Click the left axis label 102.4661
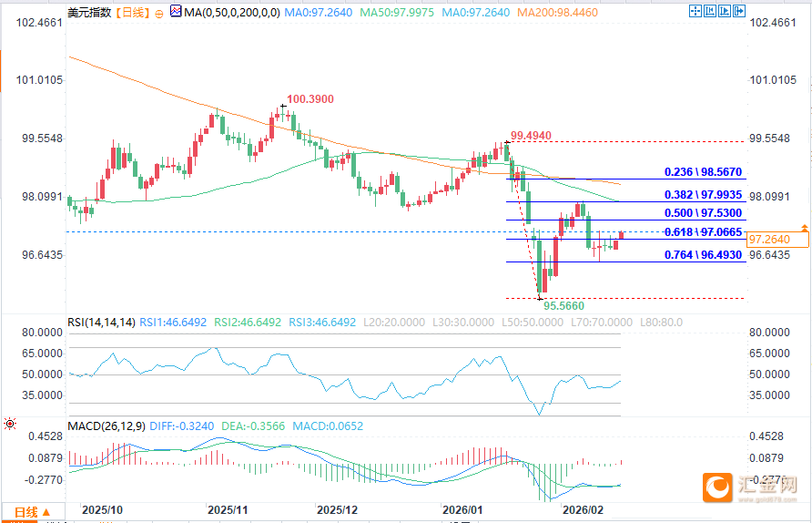Screen dimensions: 812x523 (x=39, y=22)
